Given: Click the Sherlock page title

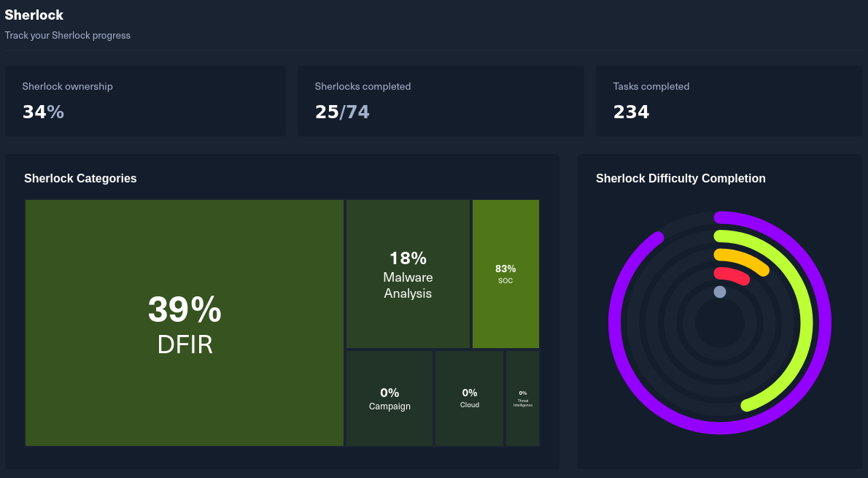Looking at the screenshot, I should click(34, 15).
